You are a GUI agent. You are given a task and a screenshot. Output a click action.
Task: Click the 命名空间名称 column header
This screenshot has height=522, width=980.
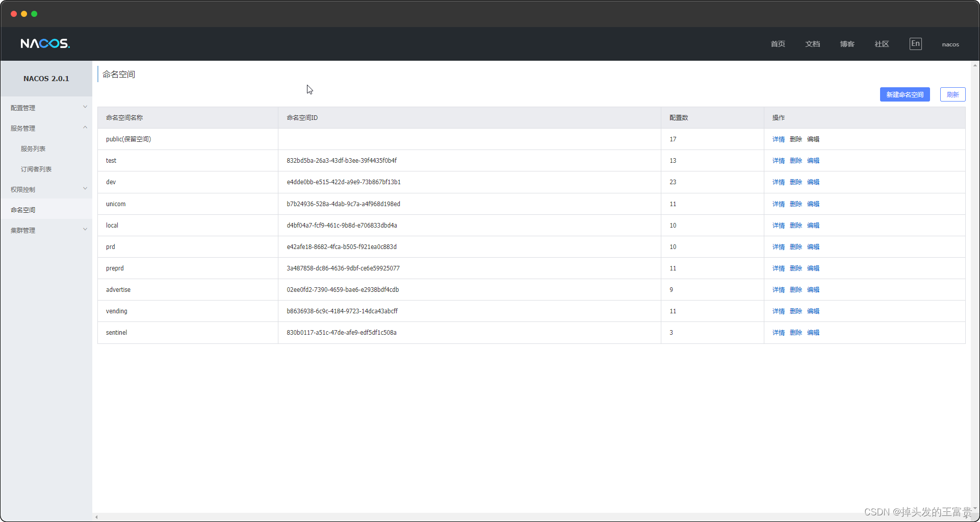pyautogui.click(x=188, y=118)
